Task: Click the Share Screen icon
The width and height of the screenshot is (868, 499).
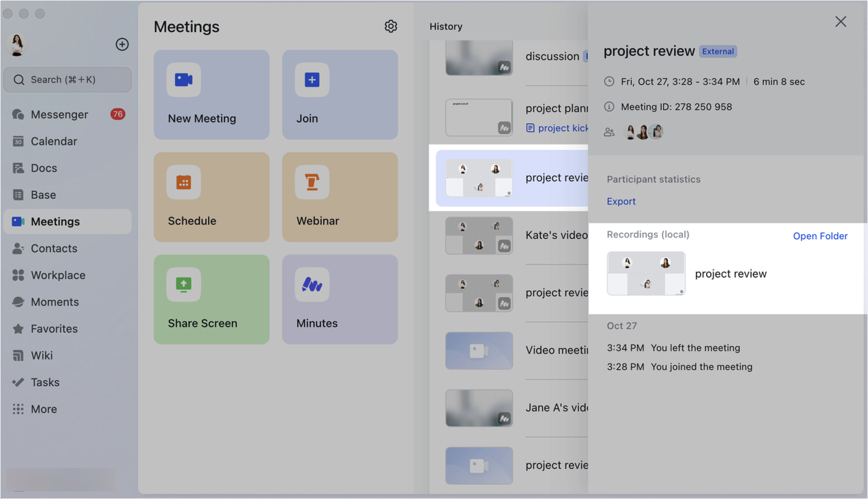Action: tap(184, 285)
